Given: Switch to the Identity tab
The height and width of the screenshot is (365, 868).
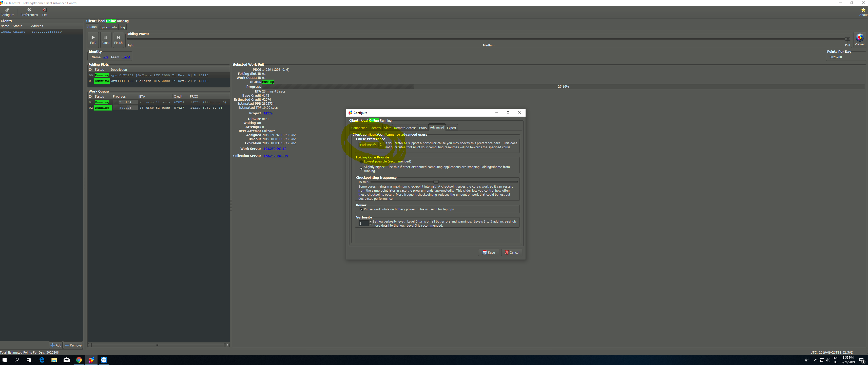Looking at the screenshot, I should 375,128.
